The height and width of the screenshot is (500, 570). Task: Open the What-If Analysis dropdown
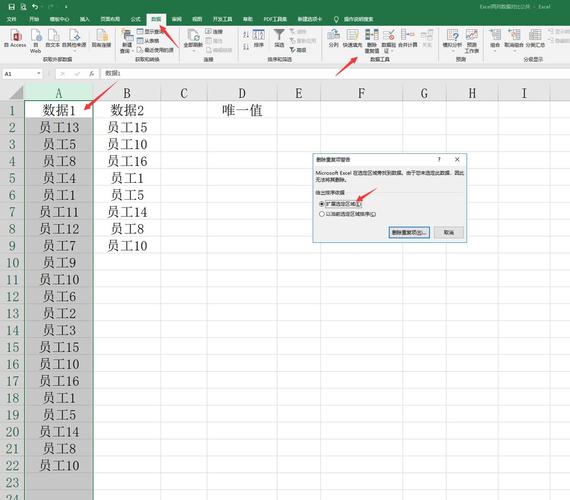point(452,41)
